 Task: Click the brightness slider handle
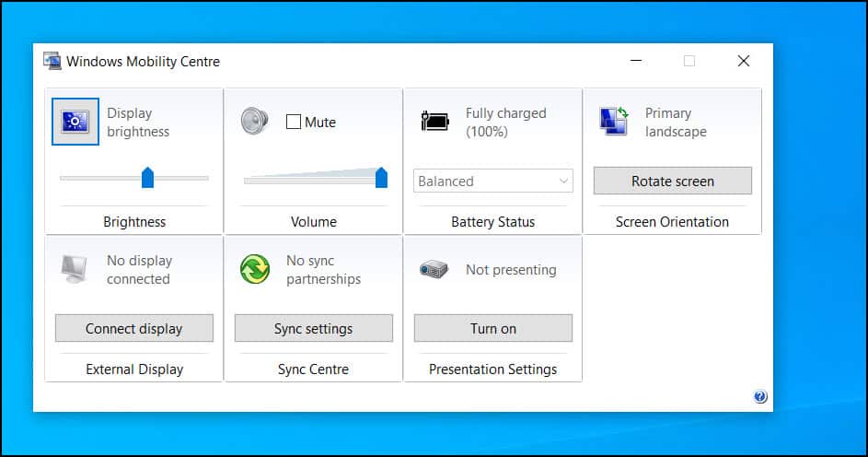[x=147, y=178]
